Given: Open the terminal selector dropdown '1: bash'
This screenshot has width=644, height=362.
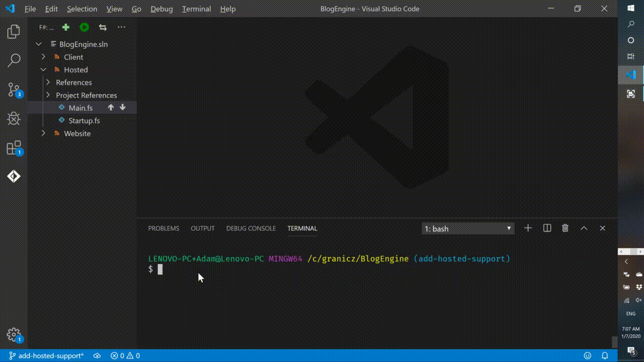Looking at the screenshot, I should click(468, 229).
